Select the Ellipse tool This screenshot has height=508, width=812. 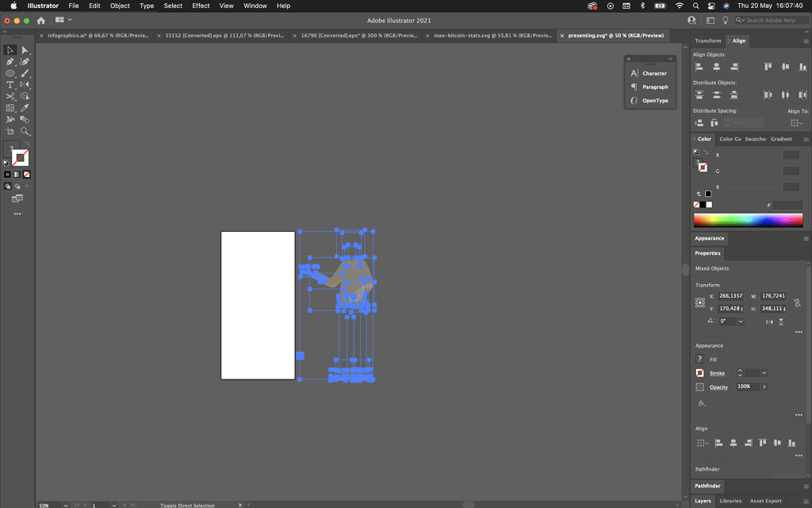10,73
